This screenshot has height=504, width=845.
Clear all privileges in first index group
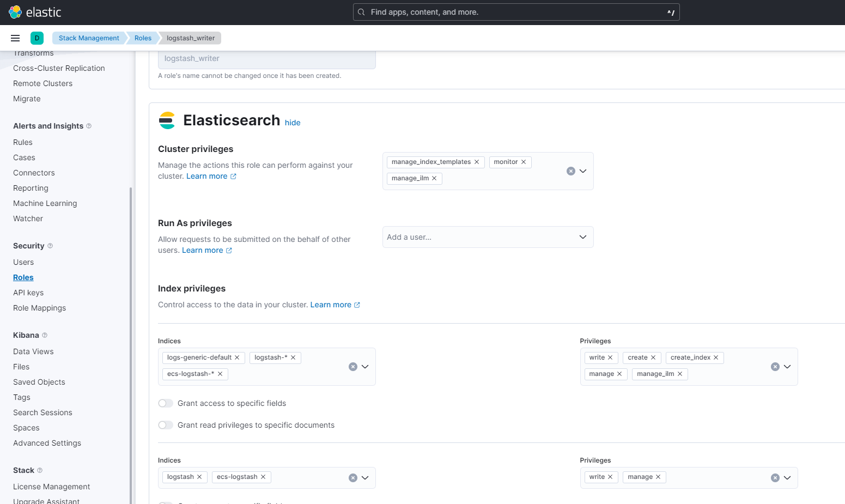coord(775,367)
